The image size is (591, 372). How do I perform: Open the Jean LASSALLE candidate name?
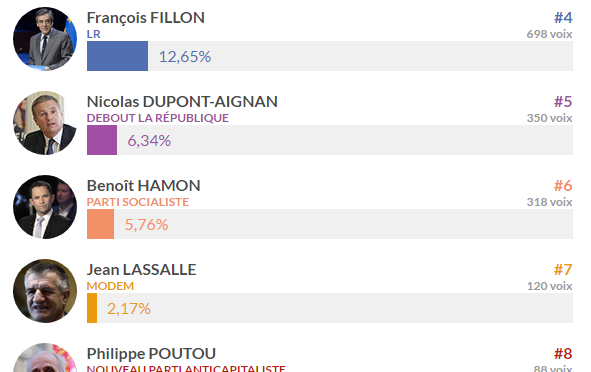[x=141, y=270]
